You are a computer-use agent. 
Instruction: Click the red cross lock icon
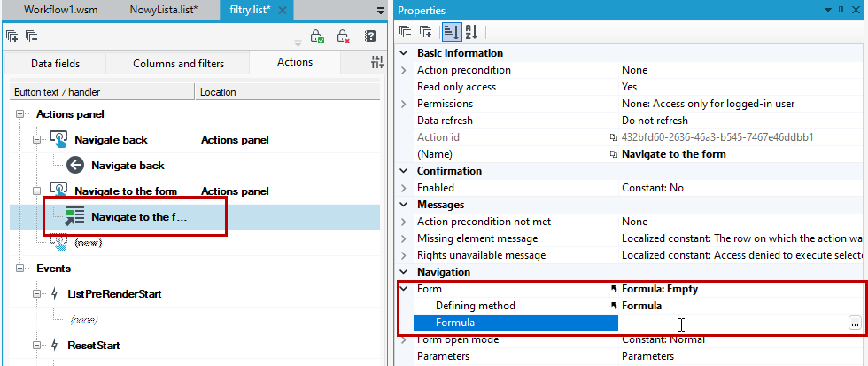tap(344, 36)
